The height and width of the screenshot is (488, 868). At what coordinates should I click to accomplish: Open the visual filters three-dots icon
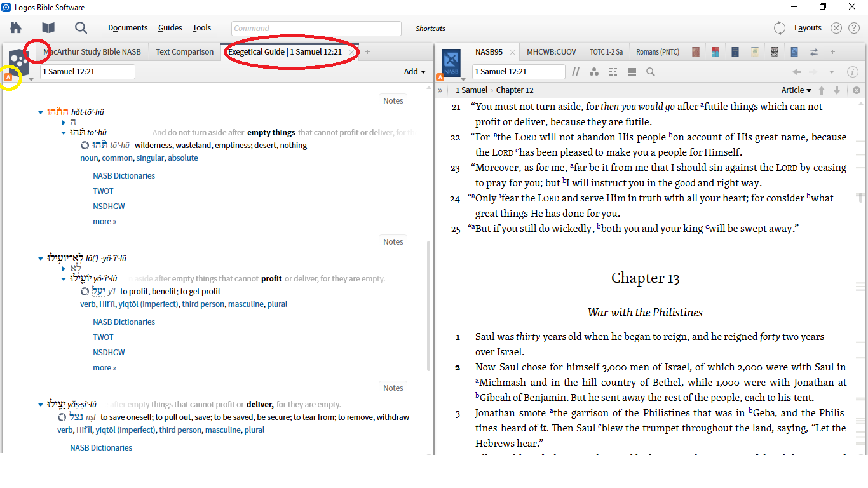(594, 72)
